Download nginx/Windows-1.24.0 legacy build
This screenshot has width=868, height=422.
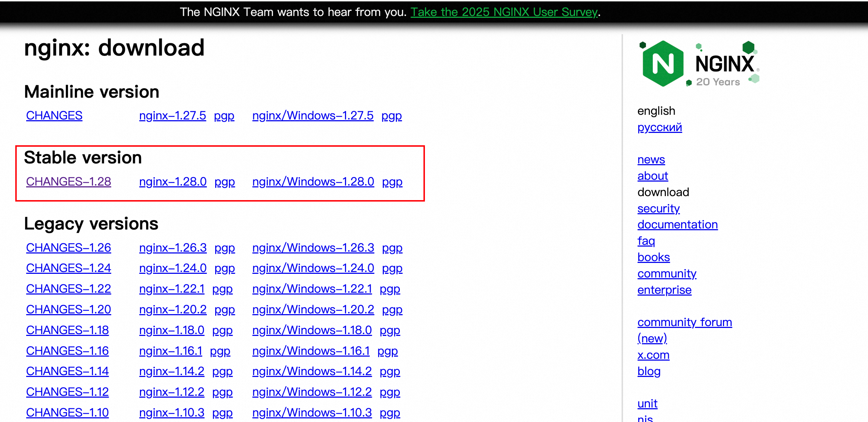[x=313, y=268]
